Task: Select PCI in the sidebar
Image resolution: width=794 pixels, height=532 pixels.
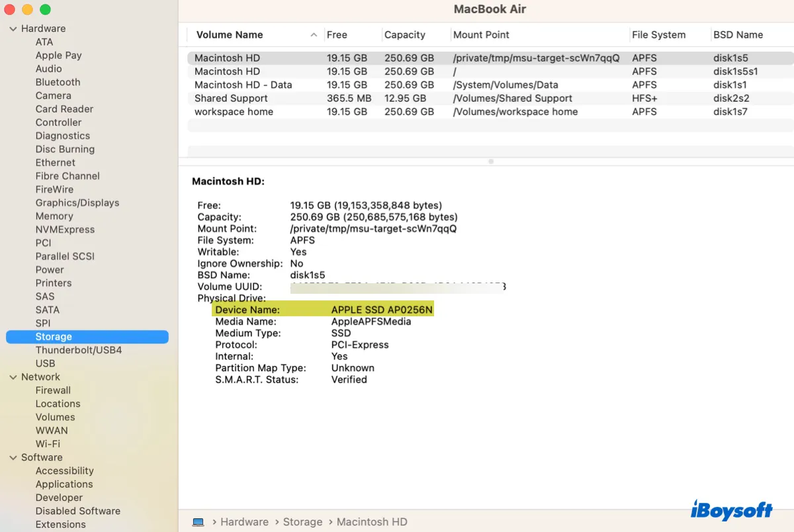Action: [x=44, y=243]
